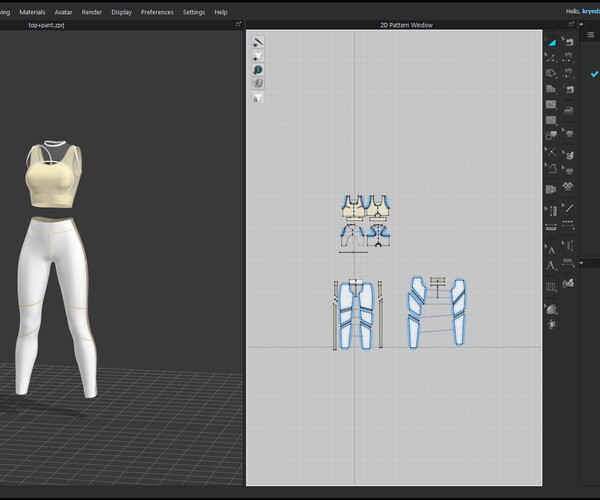Select the Internal Polygon/Line tool
This screenshot has width=600, height=500.
[x=551, y=104]
